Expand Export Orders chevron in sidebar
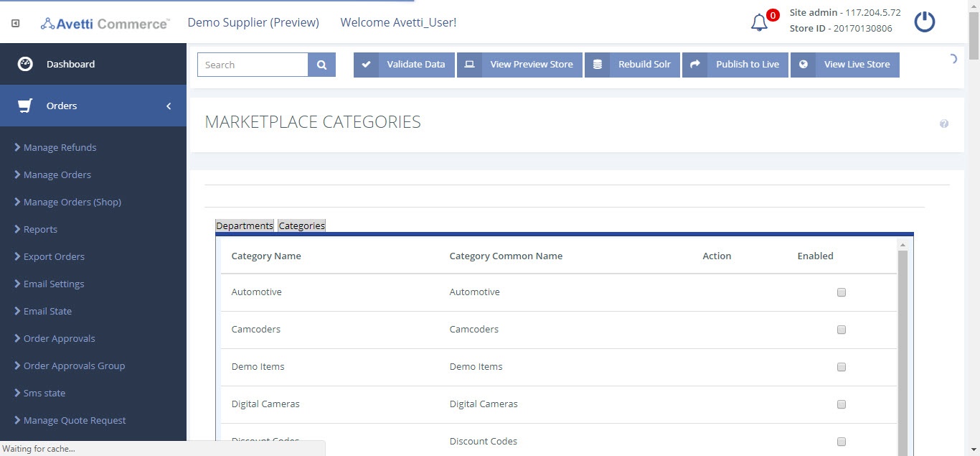This screenshot has width=980, height=456. pos(17,256)
